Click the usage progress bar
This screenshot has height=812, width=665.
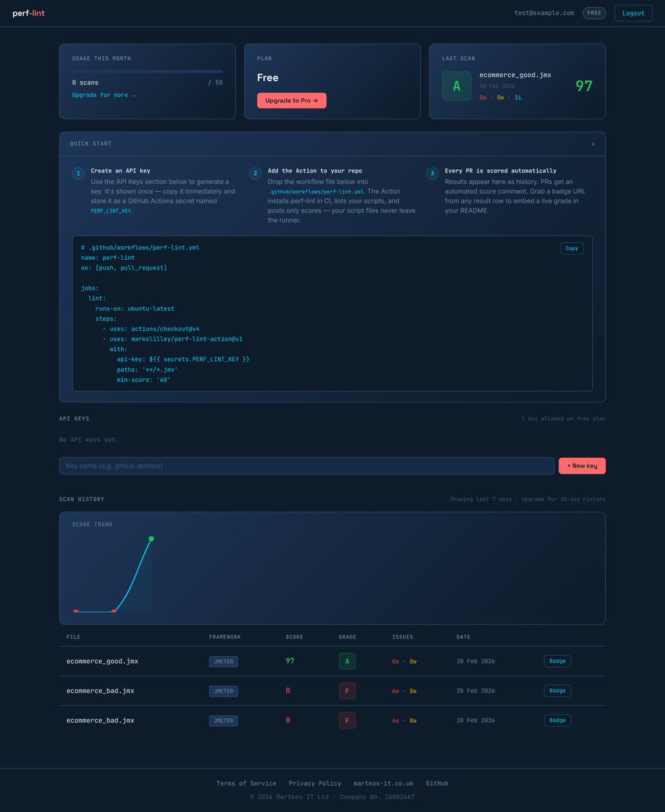pos(147,71)
